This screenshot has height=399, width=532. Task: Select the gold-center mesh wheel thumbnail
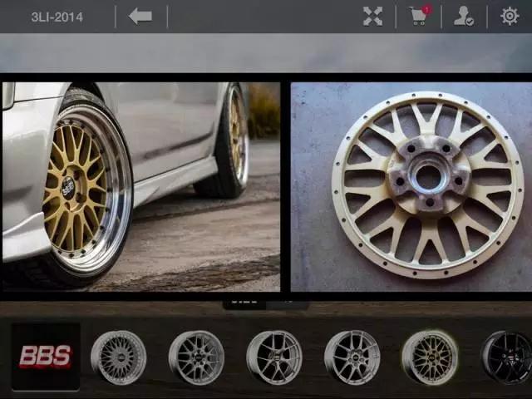pyautogui.click(x=429, y=357)
